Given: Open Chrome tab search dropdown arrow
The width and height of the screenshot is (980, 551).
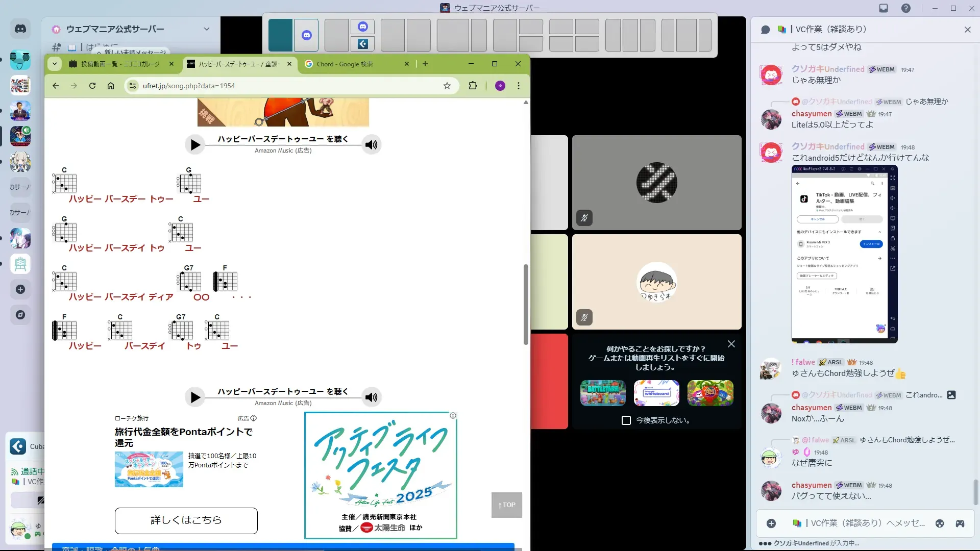Looking at the screenshot, I should (55, 64).
